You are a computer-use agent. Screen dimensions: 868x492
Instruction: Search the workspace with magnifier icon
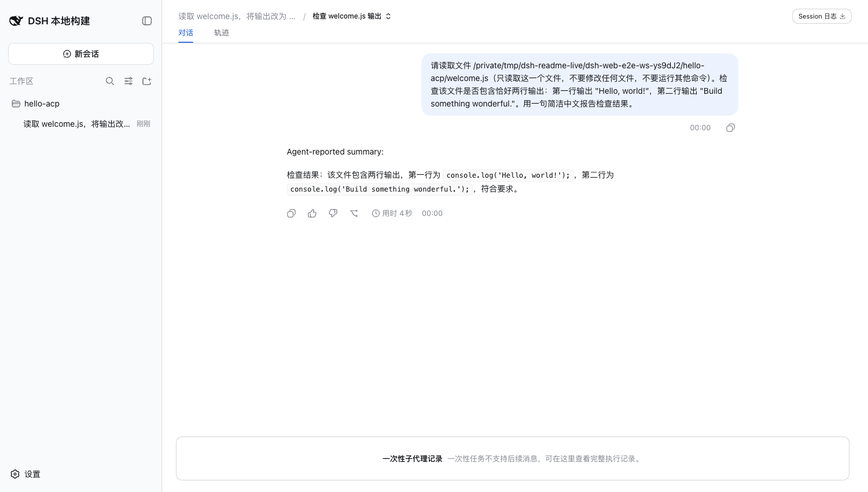tap(110, 81)
